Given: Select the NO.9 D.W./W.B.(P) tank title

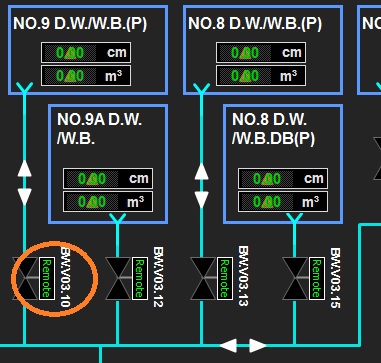Looking at the screenshot, I should pyautogui.click(x=80, y=24).
